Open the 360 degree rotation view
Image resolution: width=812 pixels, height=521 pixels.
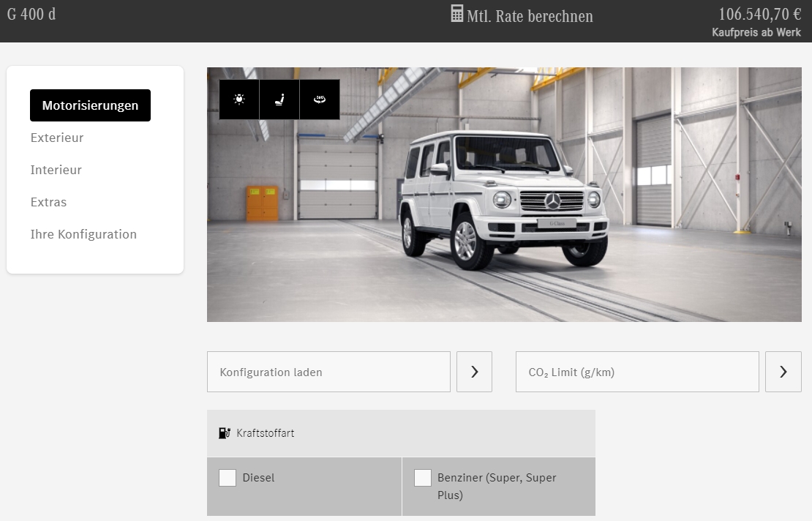[x=320, y=100]
